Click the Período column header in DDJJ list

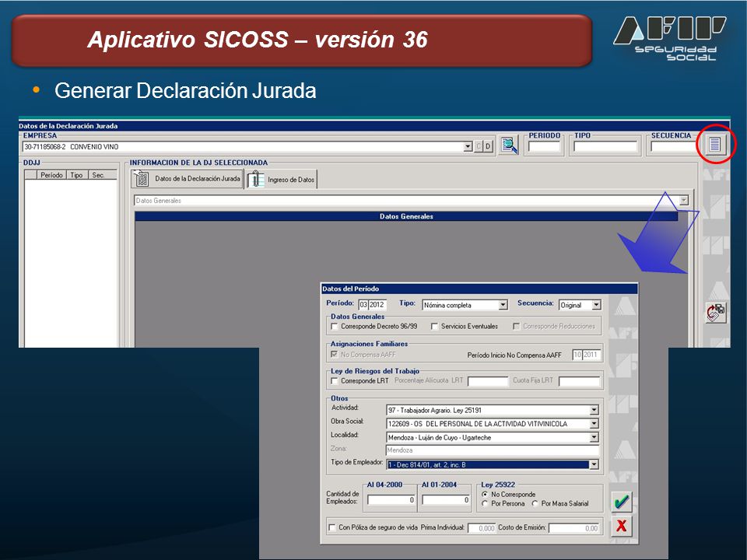coord(51,175)
